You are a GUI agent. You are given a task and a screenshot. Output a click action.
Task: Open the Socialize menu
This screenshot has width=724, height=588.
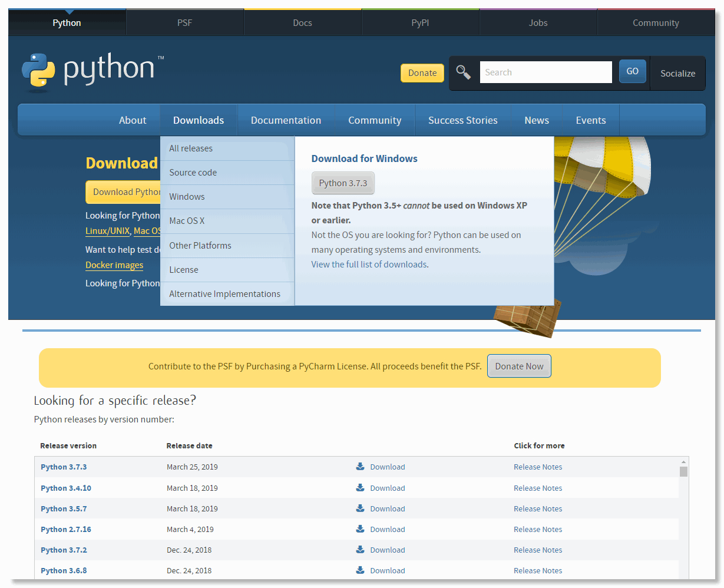pyautogui.click(x=677, y=74)
